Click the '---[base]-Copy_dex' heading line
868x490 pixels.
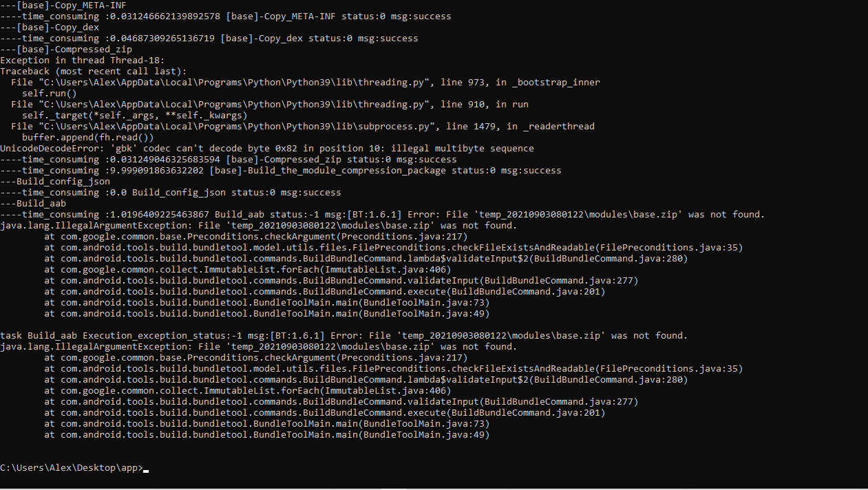click(x=50, y=28)
